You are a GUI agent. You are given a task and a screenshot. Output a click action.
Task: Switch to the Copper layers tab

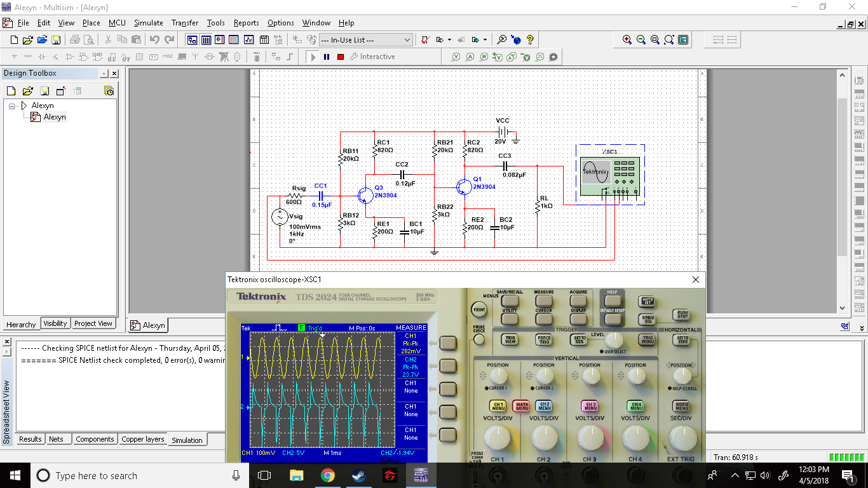pyautogui.click(x=143, y=439)
